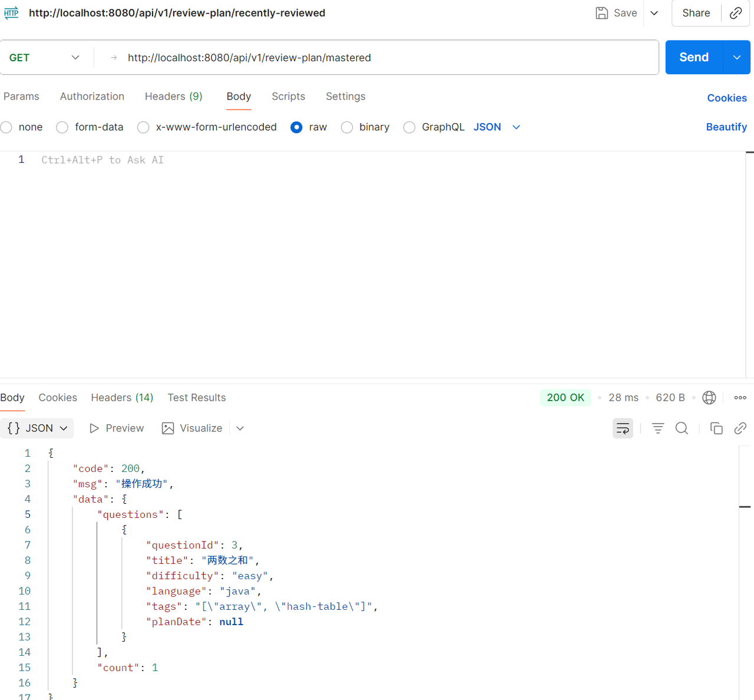Select x-www-form-urlencoded radio button

[143, 127]
